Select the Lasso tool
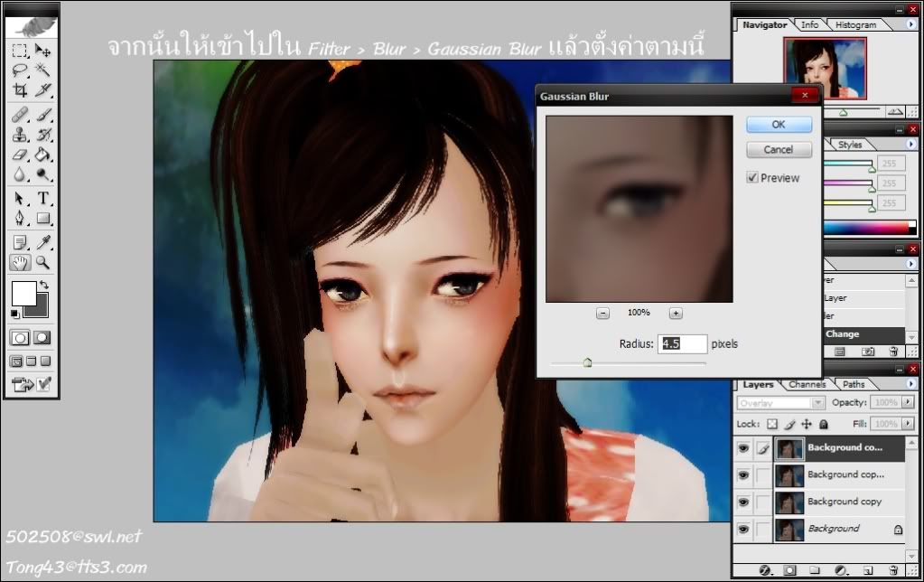 point(20,70)
